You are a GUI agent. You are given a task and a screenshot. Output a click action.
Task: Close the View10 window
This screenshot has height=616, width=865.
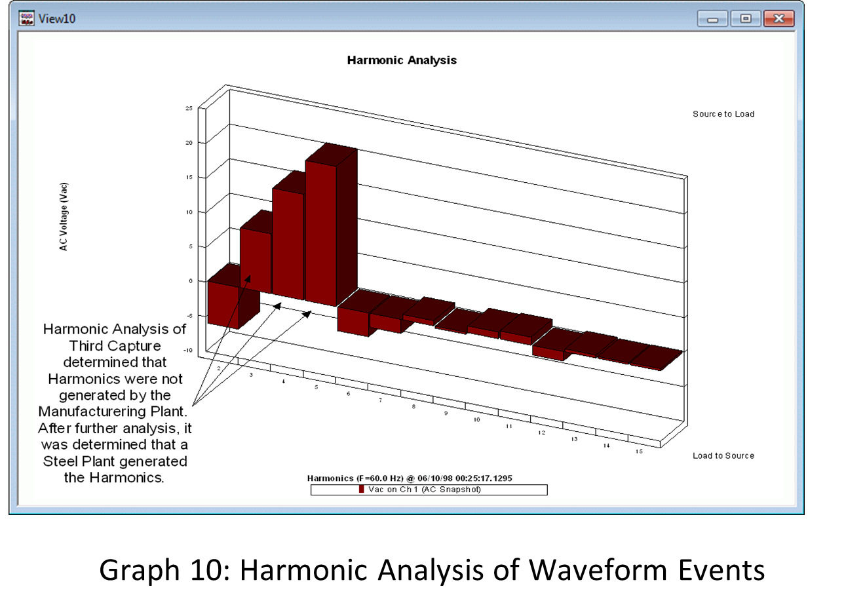[778, 19]
